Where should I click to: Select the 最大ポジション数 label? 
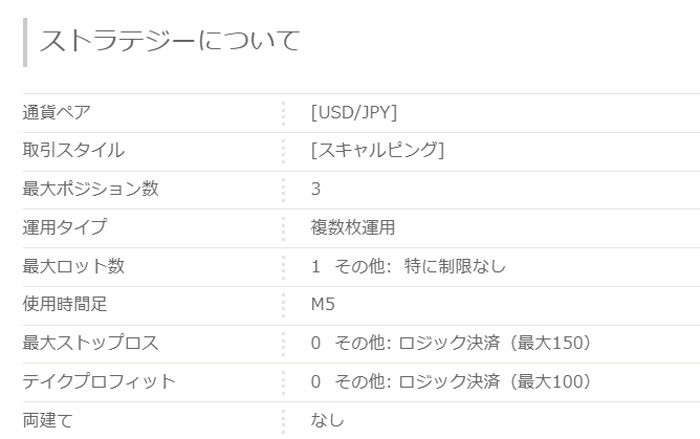pyautogui.click(x=90, y=189)
